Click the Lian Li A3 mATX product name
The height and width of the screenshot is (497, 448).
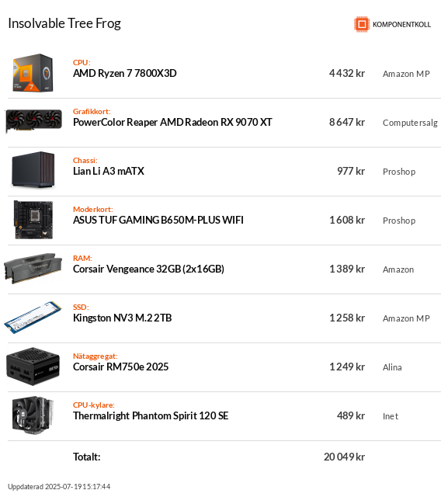(109, 171)
